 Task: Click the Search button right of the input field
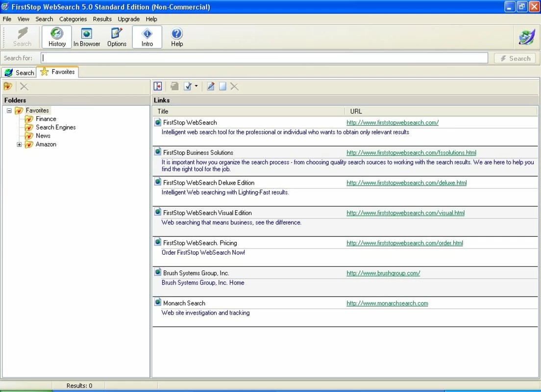(x=515, y=58)
